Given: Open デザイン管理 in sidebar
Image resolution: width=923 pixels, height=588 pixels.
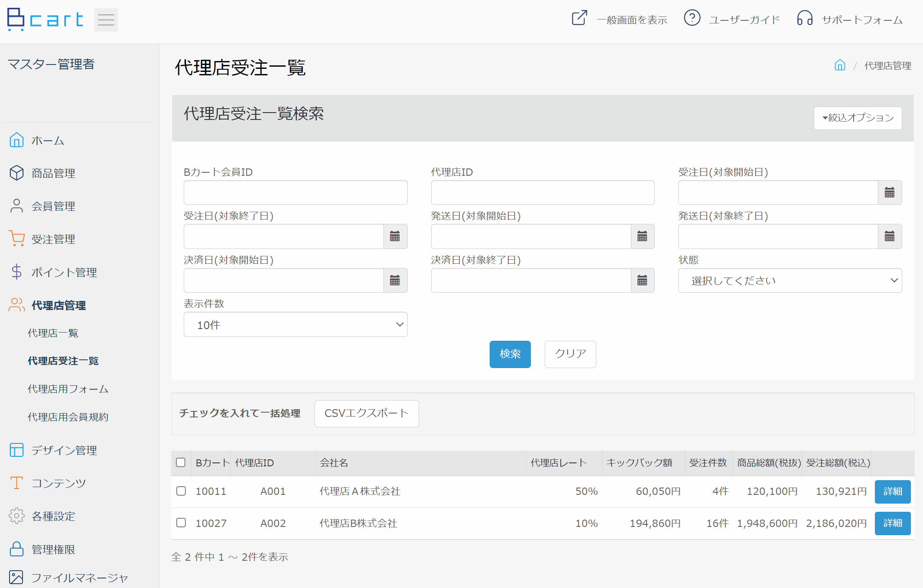Looking at the screenshot, I should pos(64,450).
